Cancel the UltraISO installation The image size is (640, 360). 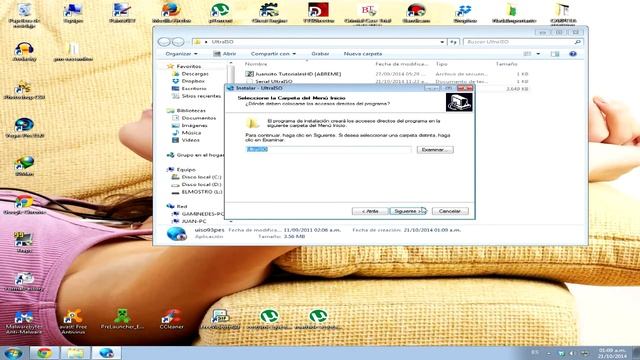point(450,211)
